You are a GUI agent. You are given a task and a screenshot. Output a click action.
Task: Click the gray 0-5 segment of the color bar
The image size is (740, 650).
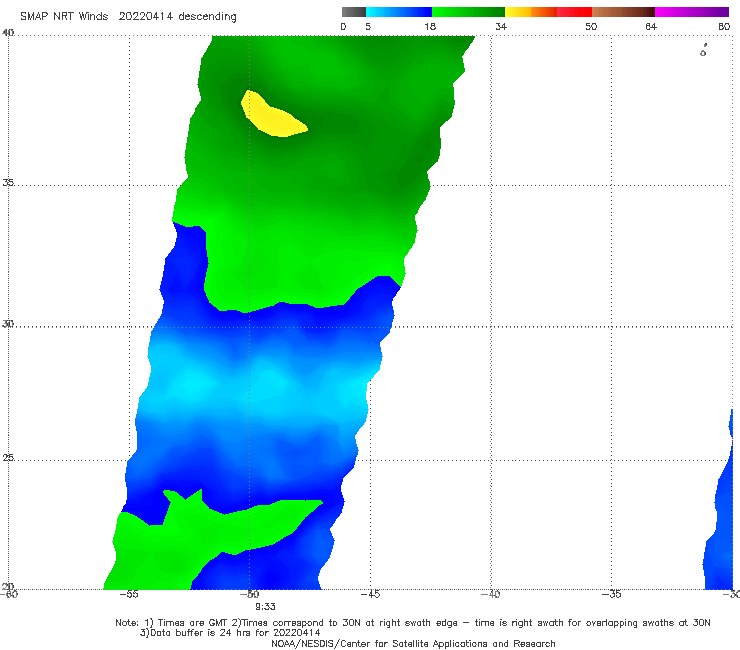point(354,12)
